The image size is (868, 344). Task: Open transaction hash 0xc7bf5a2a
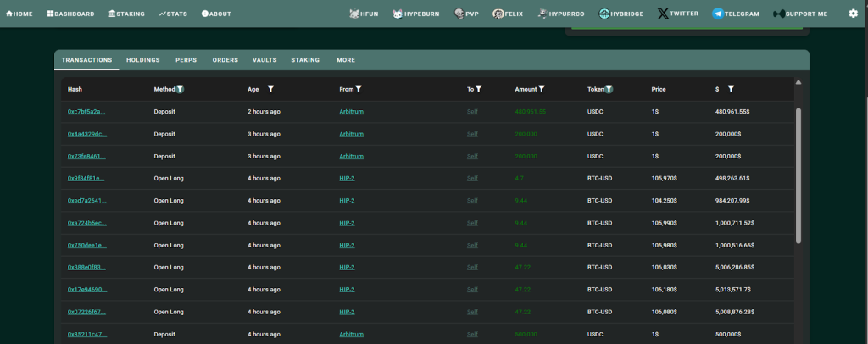click(86, 112)
